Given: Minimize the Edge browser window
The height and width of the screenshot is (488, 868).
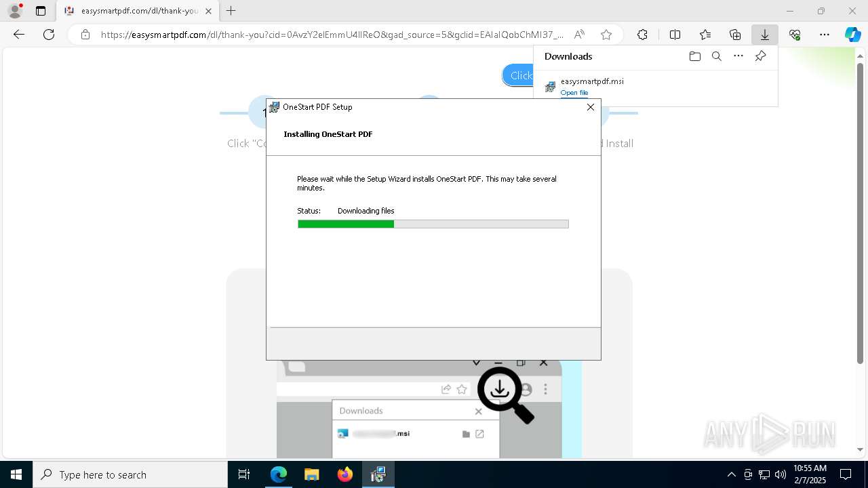Looking at the screenshot, I should [x=790, y=11].
